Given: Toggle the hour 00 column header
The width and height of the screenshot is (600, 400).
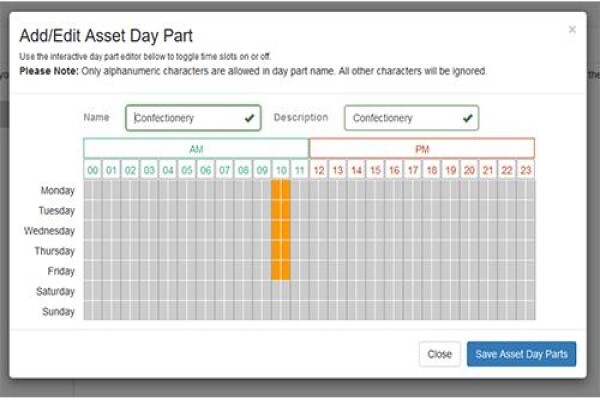Looking at the screenshot, I should click(x=93, y=170).
